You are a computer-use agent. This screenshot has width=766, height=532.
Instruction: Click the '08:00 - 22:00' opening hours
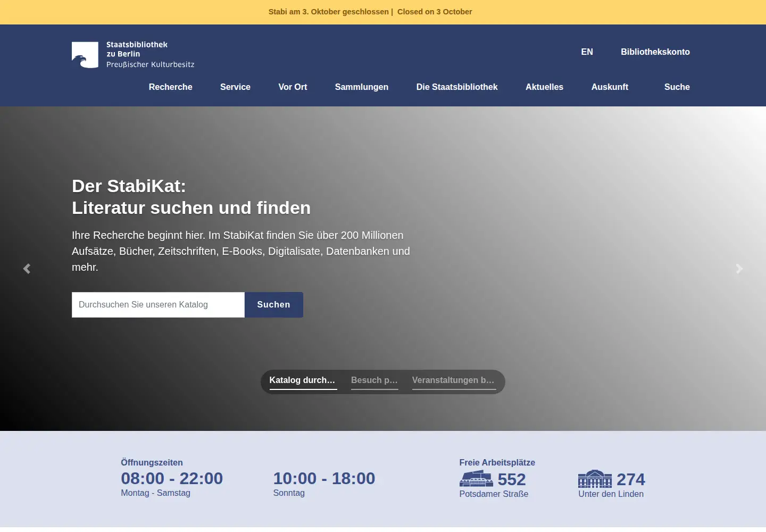click(x=172, y=478)
